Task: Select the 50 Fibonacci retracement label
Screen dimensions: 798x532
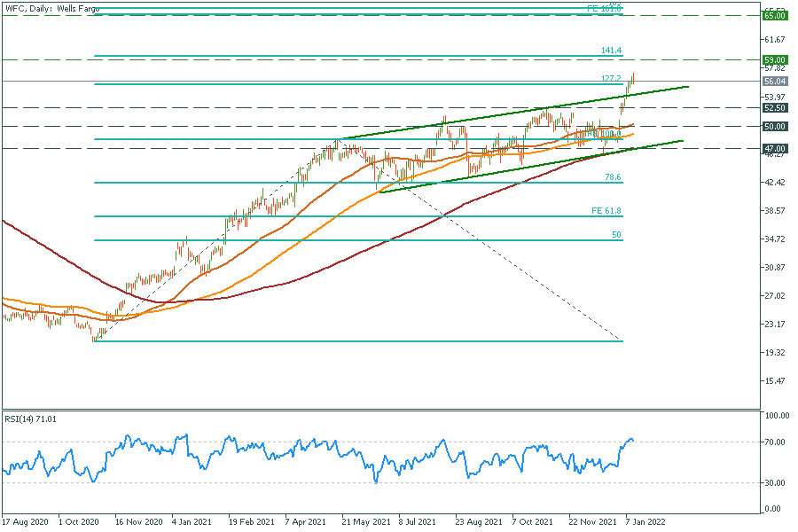Action: click(615, 235)
